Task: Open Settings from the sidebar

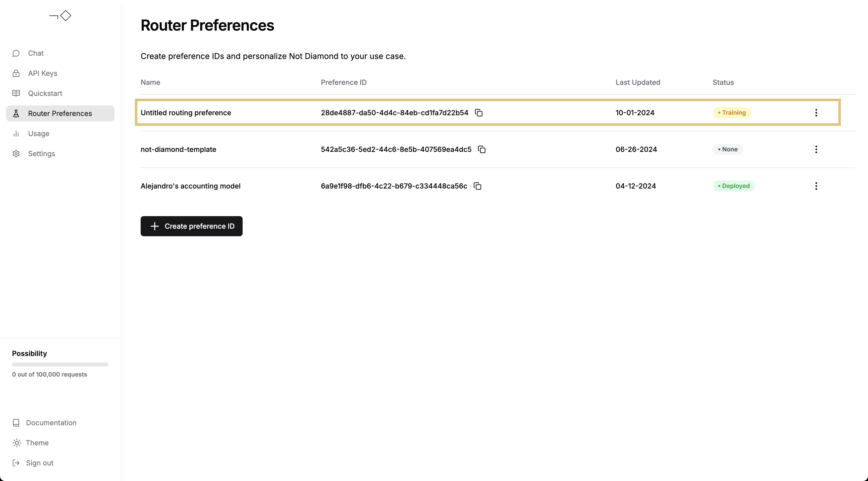Action: [x=41, y=154]
